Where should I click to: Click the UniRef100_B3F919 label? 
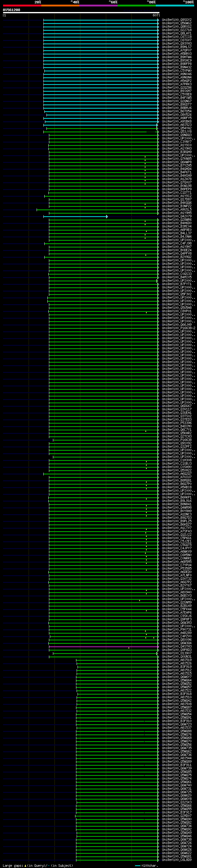coord(176,667)
